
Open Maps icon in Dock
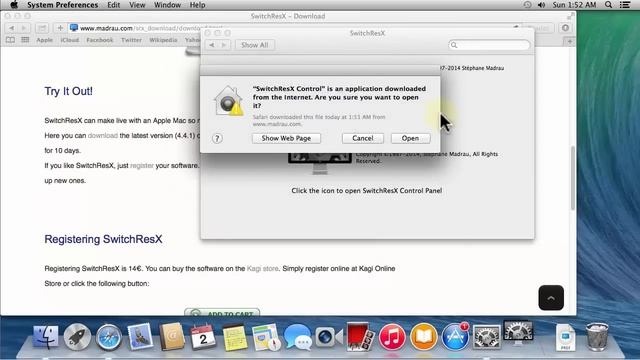266,337
